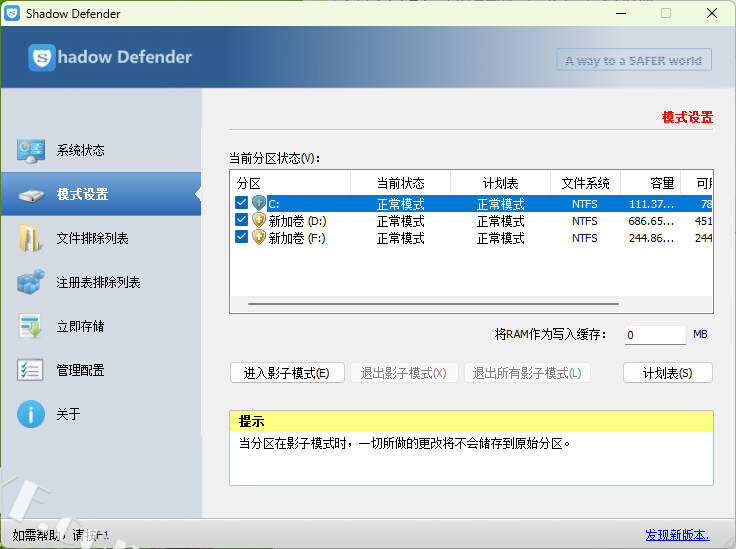Click the RAM write cache MB field

[x=655, y=335]
